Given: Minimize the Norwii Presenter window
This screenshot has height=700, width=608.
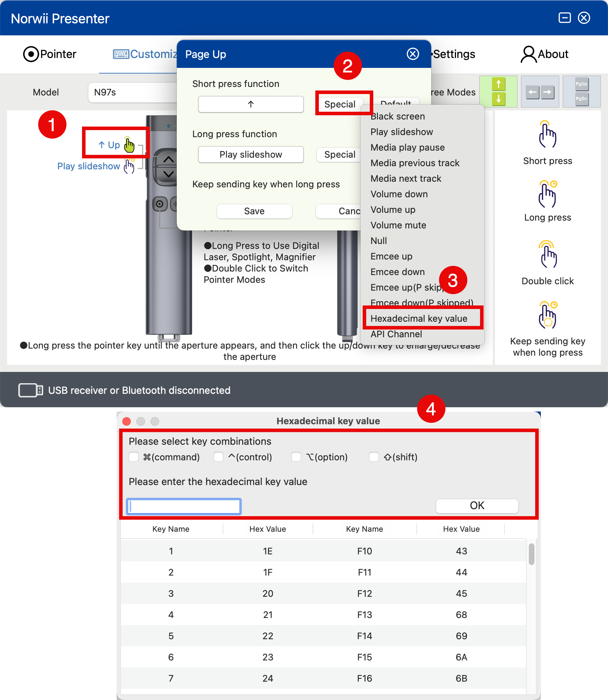Looking at the screenshot, I should pos(565,18).
